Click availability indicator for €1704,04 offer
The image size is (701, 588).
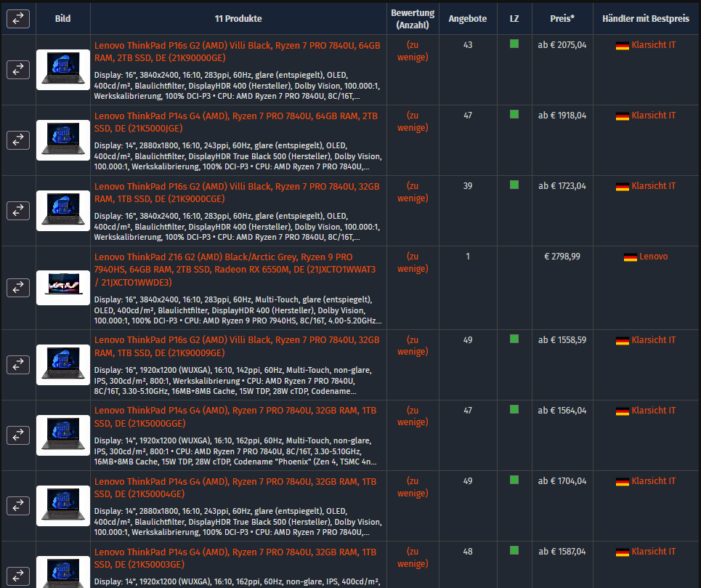coord(514,480)
